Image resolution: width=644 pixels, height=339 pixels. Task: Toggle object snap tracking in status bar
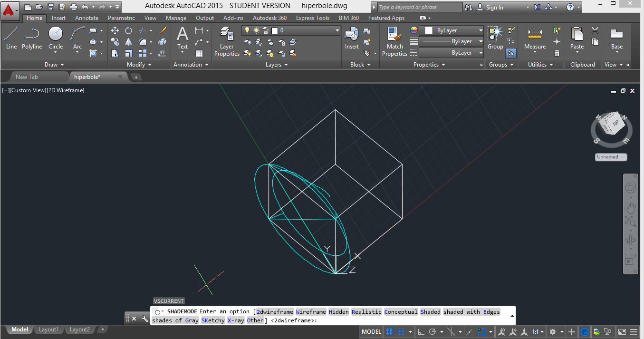tap(469, 332)
